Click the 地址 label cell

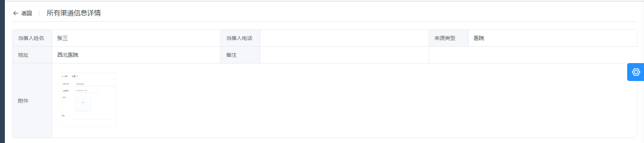[32, 55]
